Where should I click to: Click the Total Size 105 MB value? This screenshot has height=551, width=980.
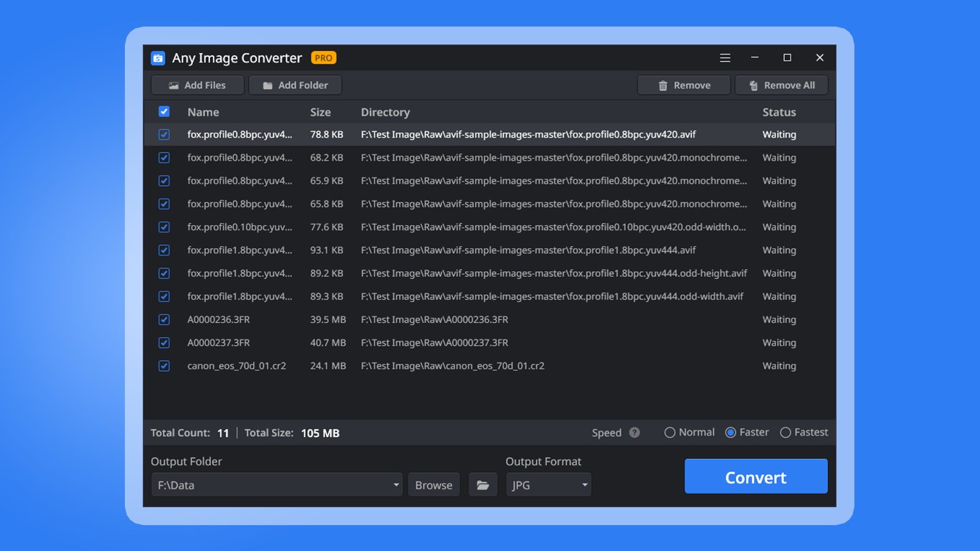tap(320, 433)
